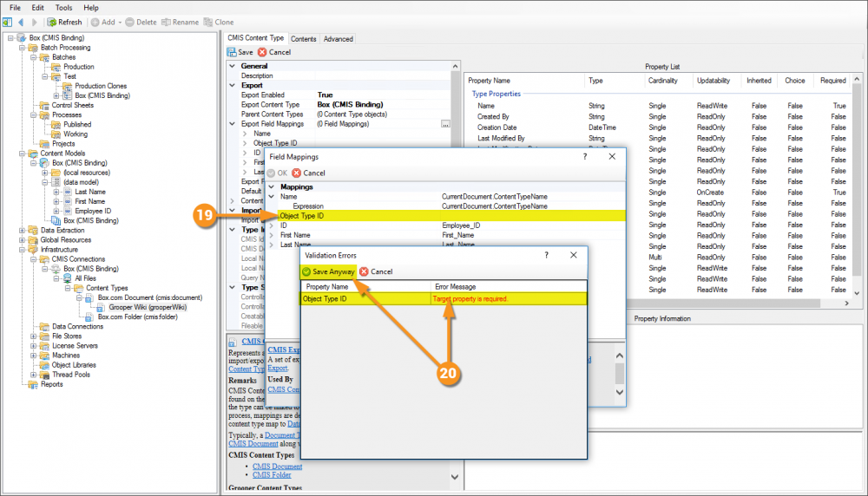Sort by the Updatability column header

(713, 81)
